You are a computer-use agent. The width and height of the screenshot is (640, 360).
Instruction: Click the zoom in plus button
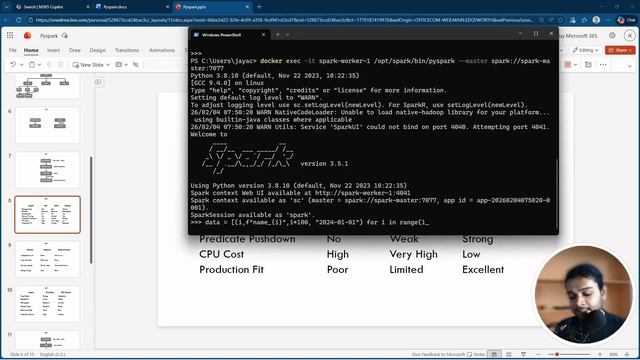pos(600,355)
